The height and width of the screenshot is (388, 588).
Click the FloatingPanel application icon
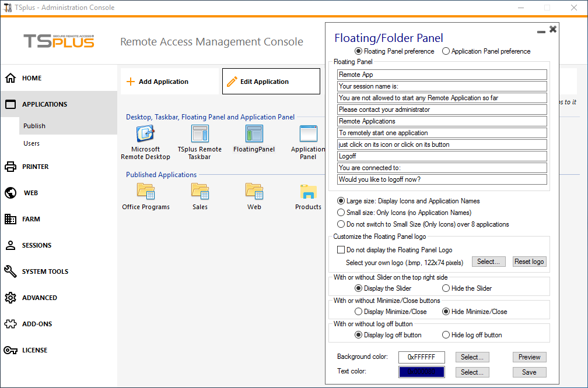click(x=254, y=134)
